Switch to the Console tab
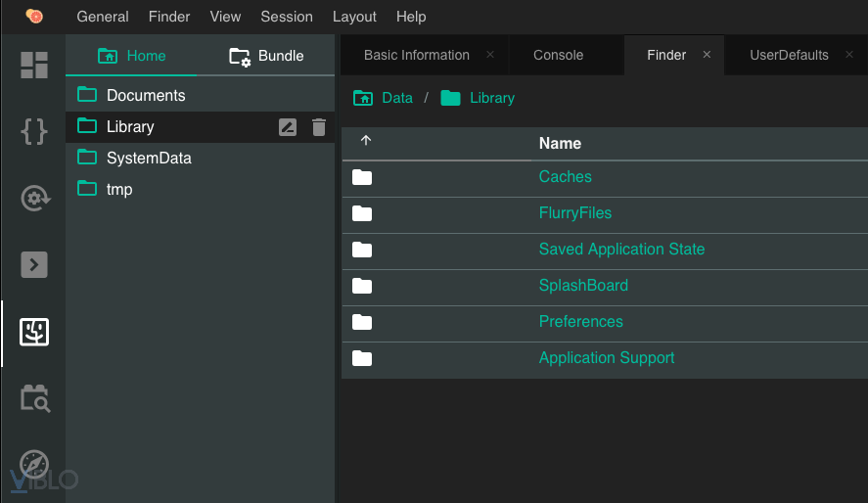This screenshot has width=868, height=503. pos(558,55)
